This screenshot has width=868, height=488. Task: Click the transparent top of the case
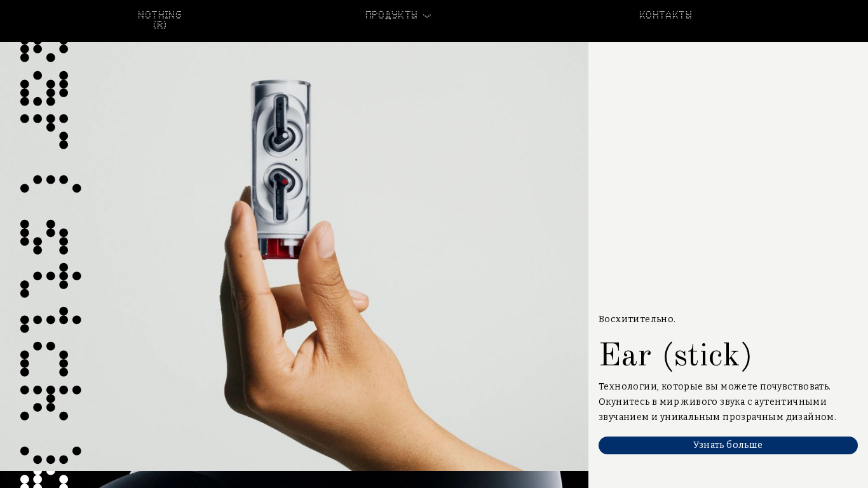281,87
